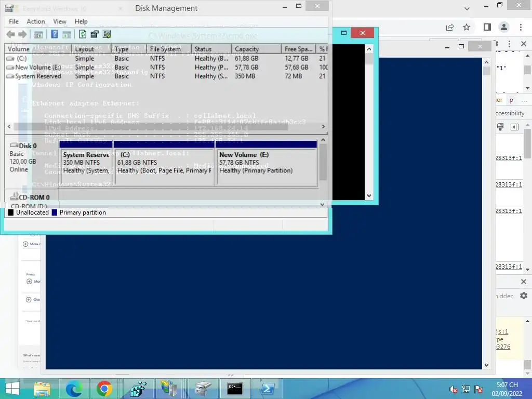Open File Explorer from the taskbar
Screen dimensions: 532x399
[42, 389]
